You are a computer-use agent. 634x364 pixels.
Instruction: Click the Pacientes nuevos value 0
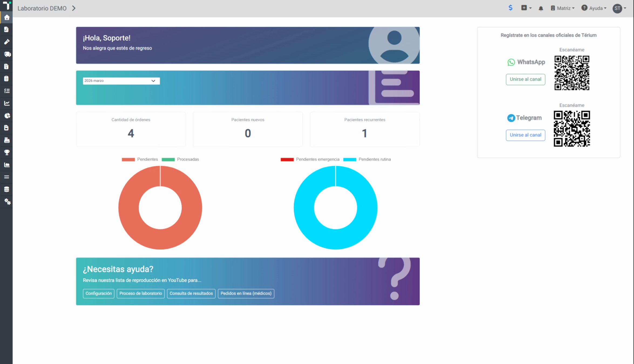point(248,133)
